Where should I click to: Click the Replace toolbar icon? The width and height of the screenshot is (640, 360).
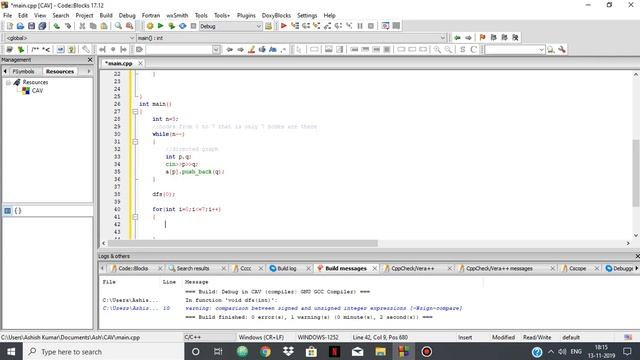click(129, 26)
